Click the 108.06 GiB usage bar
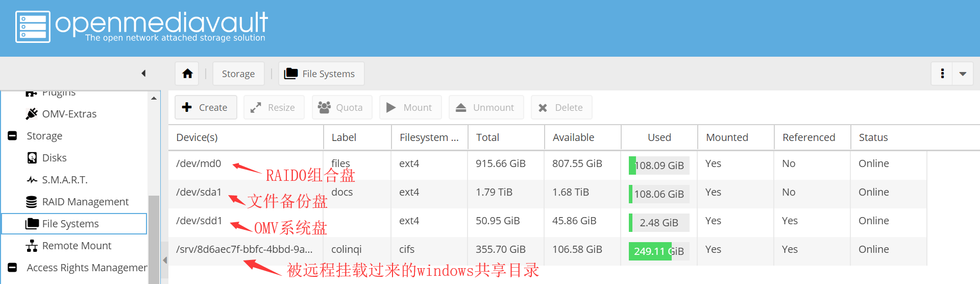Viewport: 980px width, 284px height. (x=659, y=194)
